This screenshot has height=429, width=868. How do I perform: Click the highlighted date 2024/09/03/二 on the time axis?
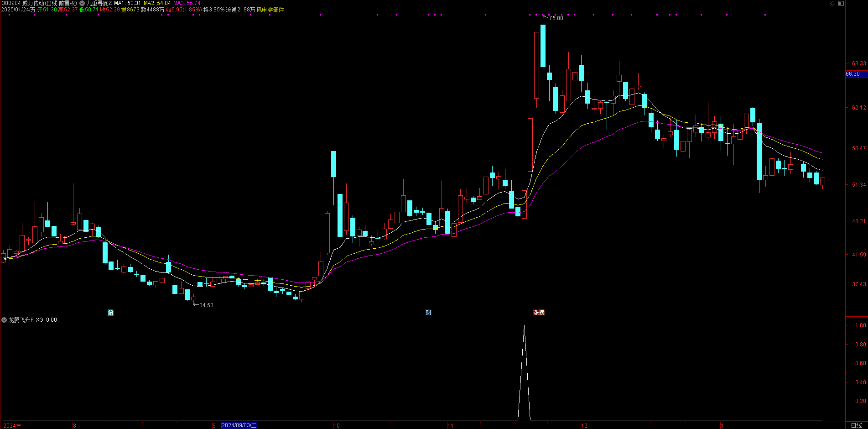click(x=239, y=425)
